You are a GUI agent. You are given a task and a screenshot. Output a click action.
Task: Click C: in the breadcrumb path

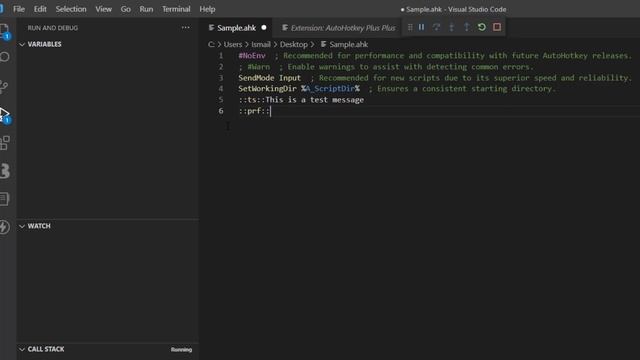(211, 44)
